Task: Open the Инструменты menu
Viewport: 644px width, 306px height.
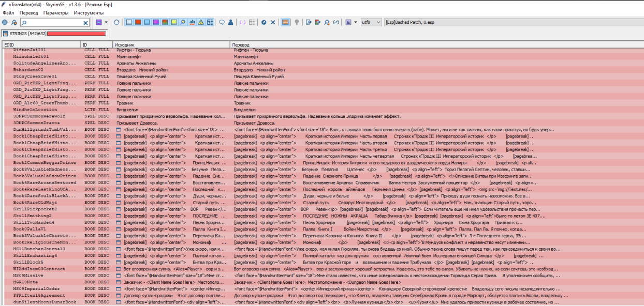Action: (89, 12)
